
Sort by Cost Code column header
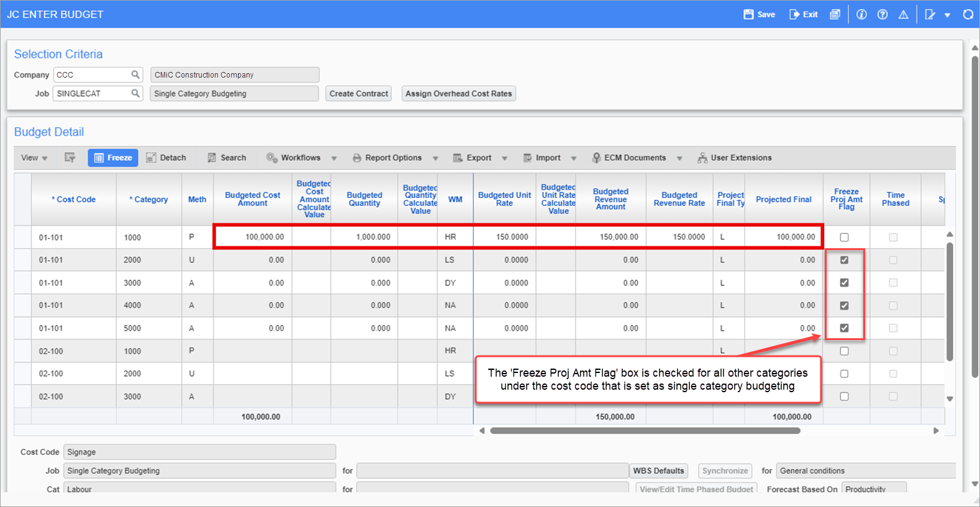click(x=74, y=199)
